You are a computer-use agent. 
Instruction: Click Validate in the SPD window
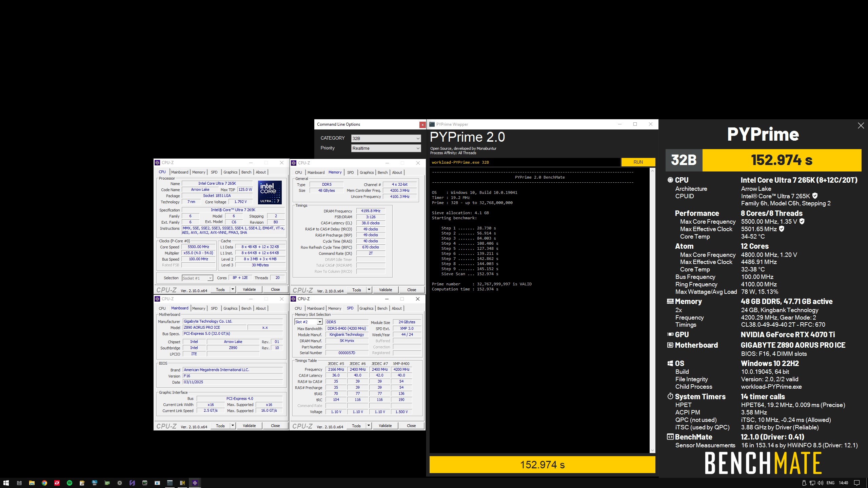click(385, 426)
